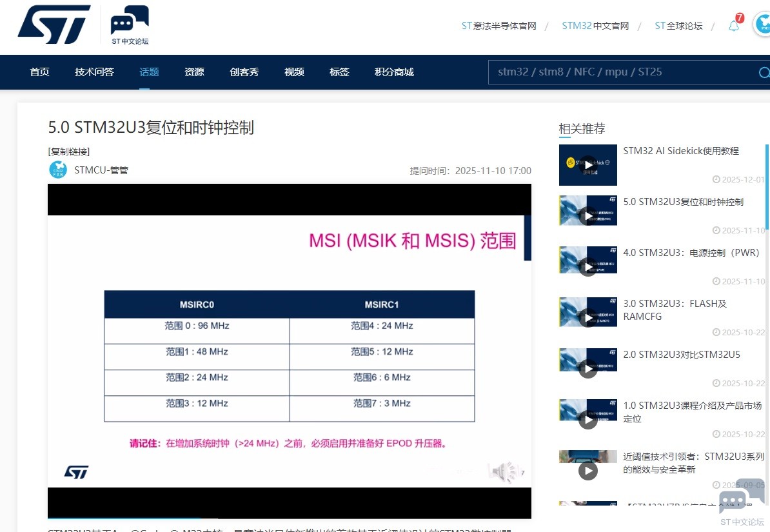
Task: Open the 创客秀 nav item
Action: [244, 72]
